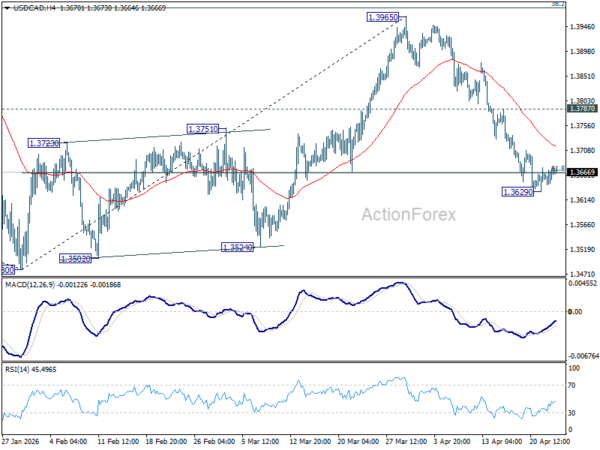Click the 27 Mar 12:00 date label
This screenshot has width=600, height=450.
(406, 441)
